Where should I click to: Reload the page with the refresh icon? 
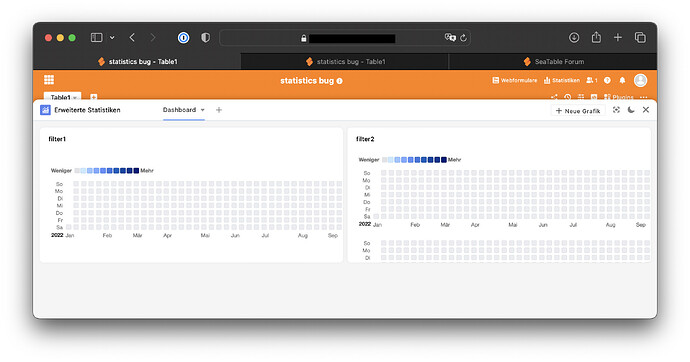(x=463, y=38)
